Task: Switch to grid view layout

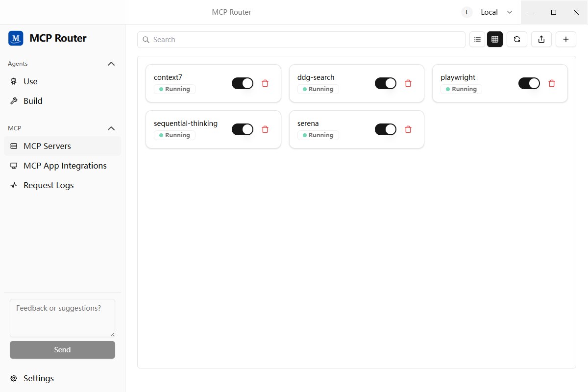Action: pos(495,40)
